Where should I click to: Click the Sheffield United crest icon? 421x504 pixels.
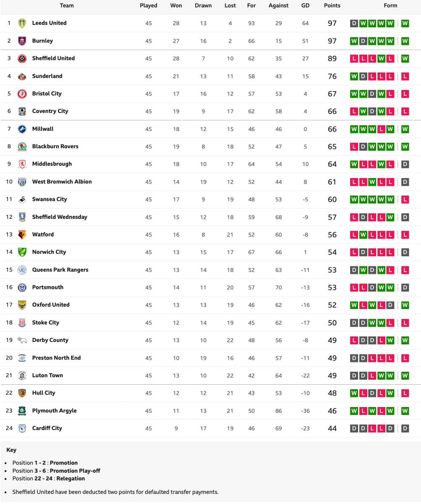tap(22, 59)
